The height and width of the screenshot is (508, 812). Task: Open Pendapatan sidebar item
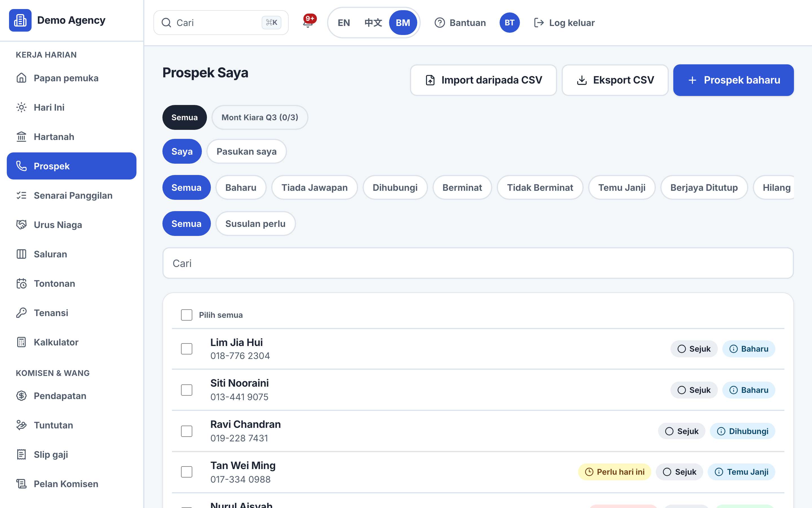(x=71, y=396)
